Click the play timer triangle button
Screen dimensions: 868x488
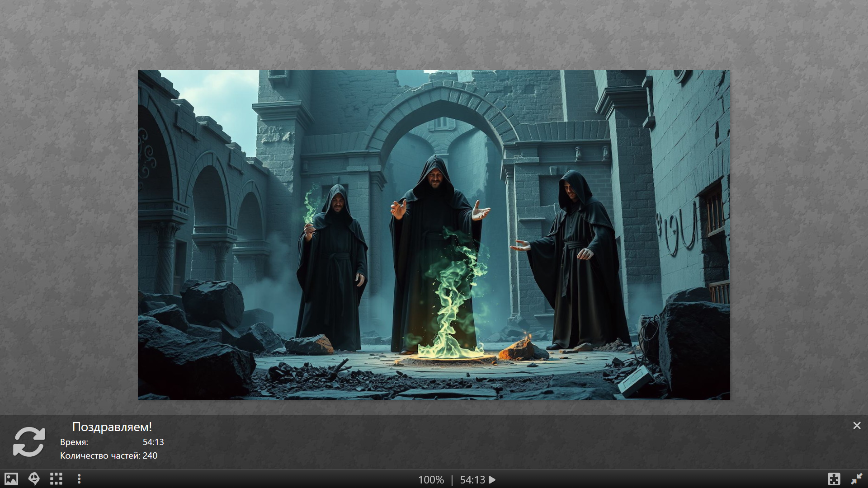pos(492,480)
